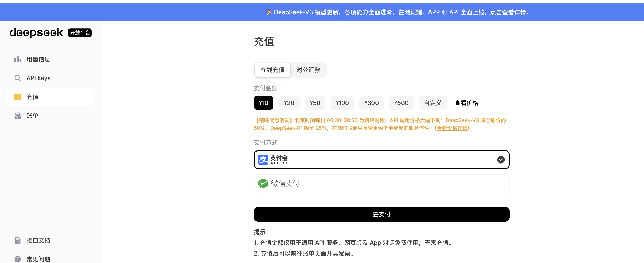Click the 开放平台 badge

click(80, 33)
